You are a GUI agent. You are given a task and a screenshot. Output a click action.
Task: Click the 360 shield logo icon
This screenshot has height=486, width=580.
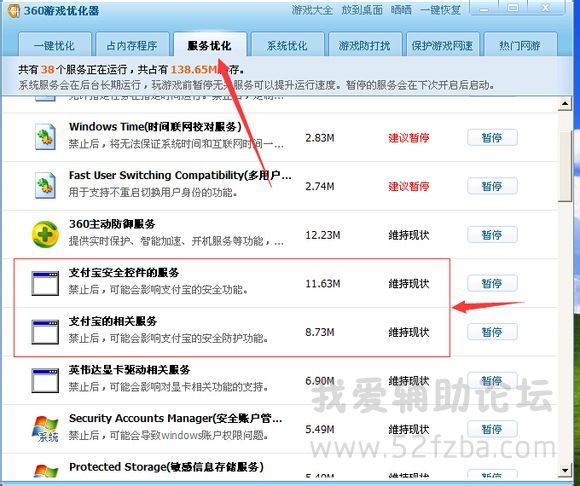coord(14,10)
